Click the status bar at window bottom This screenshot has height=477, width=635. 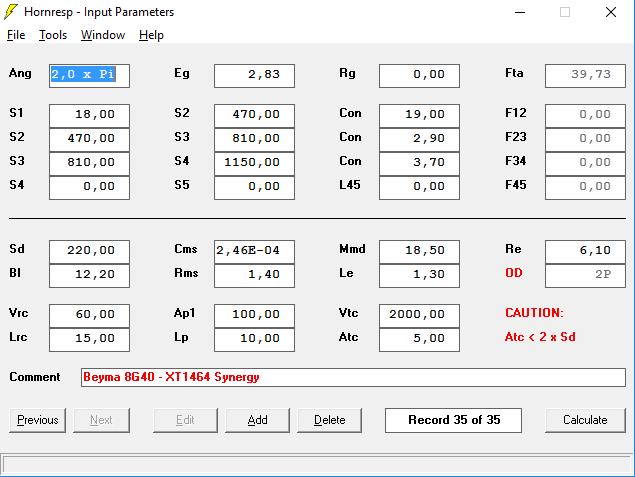point(317,464)
